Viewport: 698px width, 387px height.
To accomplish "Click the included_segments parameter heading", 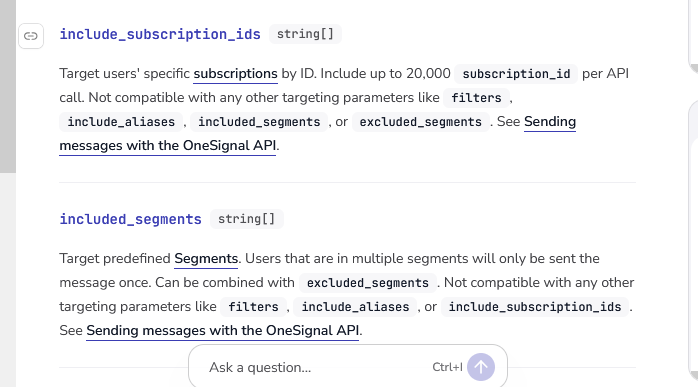I will tap(130, 219).
